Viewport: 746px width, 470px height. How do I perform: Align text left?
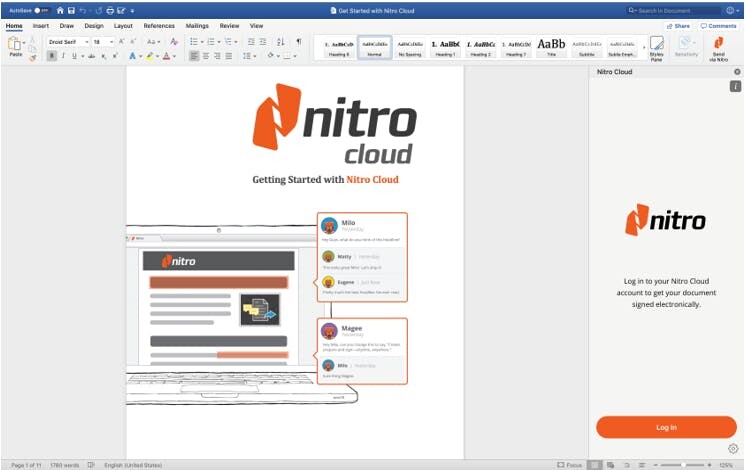pyautogui.click(x=194, y=56)
